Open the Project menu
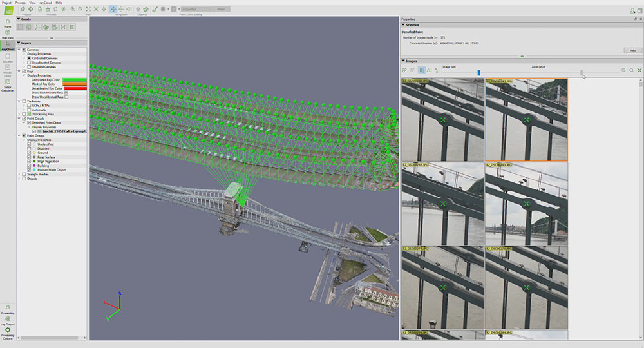This screenshot has height=348, width=644. point(7,3)
